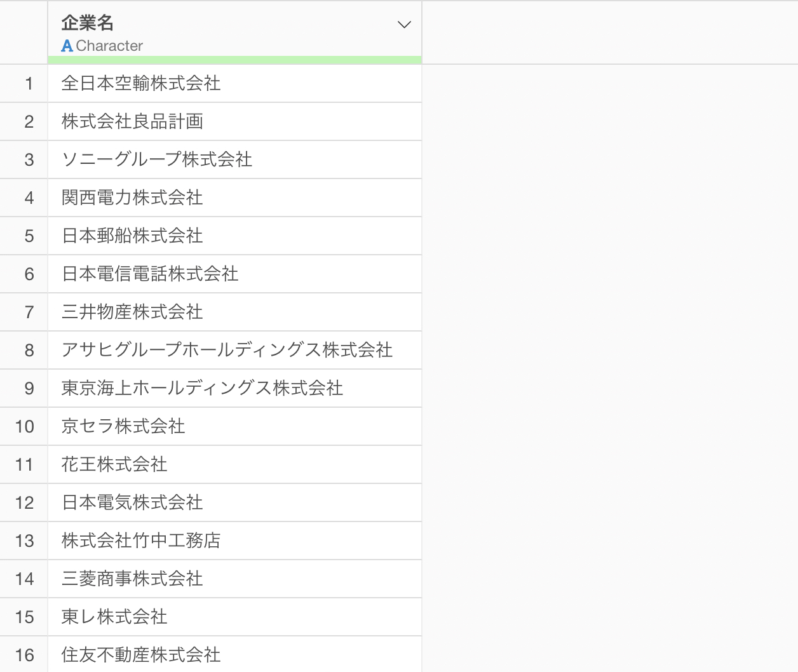Select cell 株式会社良品計画
This screenshot has width=798, height=672.
point(132,121)
